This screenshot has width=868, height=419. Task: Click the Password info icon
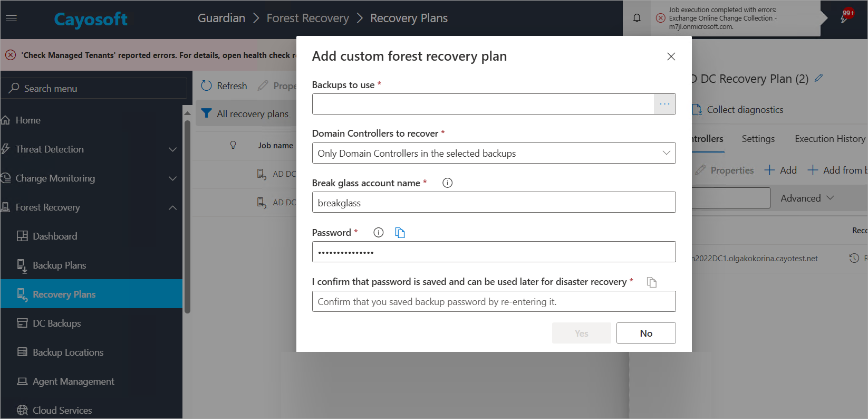pyautogui.click(x=378, y=233)
